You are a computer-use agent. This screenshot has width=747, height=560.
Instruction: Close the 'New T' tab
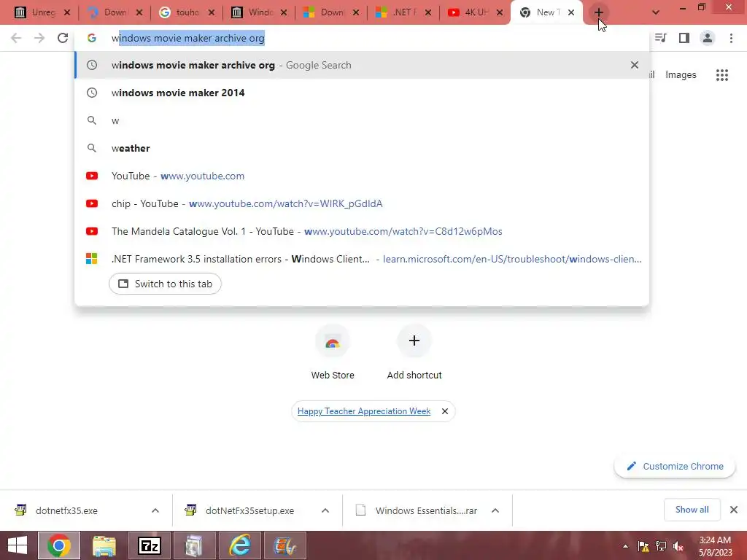(x=571, y=12)
